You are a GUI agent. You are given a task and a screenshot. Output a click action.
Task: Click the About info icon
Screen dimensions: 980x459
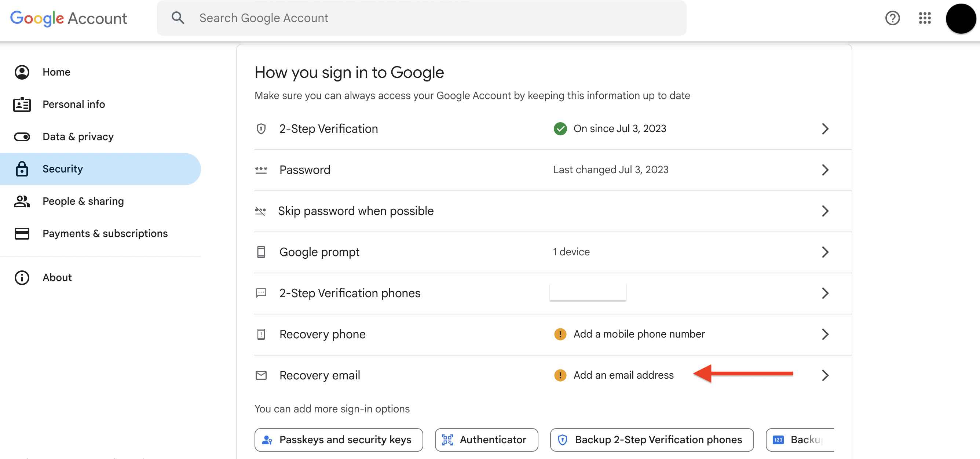tap(22, 277)
